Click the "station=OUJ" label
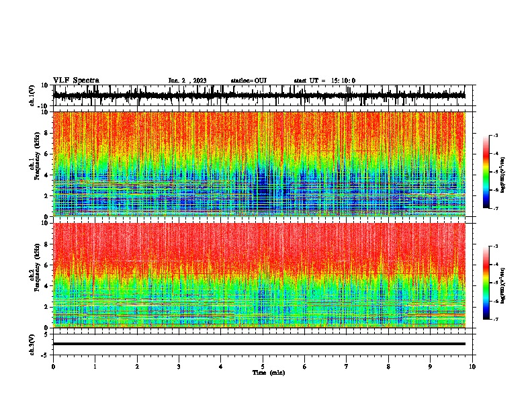This screenshot has width=532, height=411. click(249, 81)
